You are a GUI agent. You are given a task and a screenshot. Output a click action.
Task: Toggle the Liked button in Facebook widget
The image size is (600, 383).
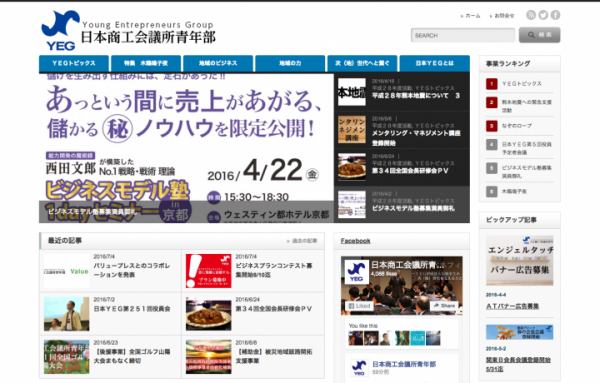[360, 306]
